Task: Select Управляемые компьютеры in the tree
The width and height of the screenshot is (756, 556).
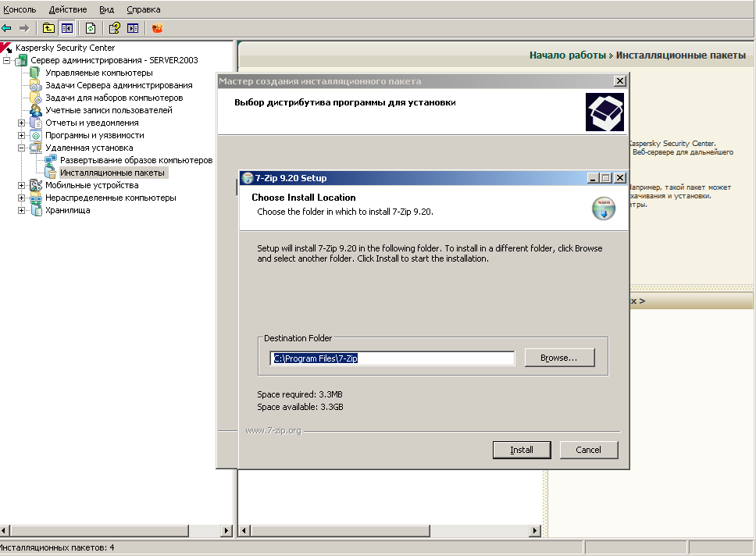Action: click(x=99, y=73)
